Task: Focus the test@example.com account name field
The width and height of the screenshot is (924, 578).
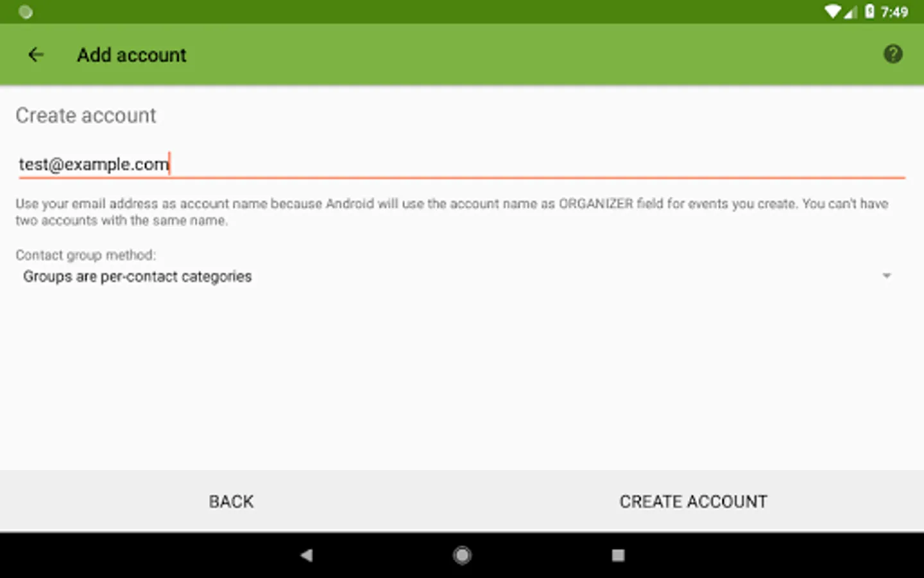Action: tap(462, 164)
